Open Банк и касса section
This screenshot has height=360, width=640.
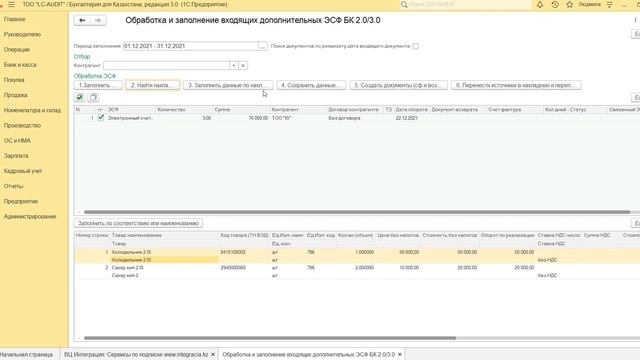click(x=20, y=64)
